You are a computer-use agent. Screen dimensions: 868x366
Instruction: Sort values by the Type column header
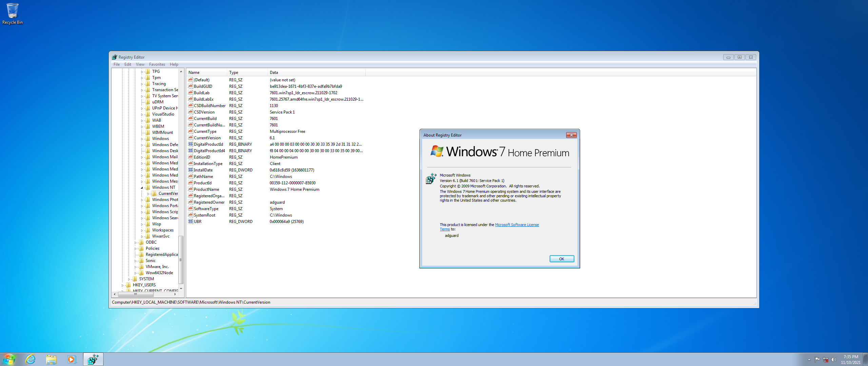[x=247, y=73]
